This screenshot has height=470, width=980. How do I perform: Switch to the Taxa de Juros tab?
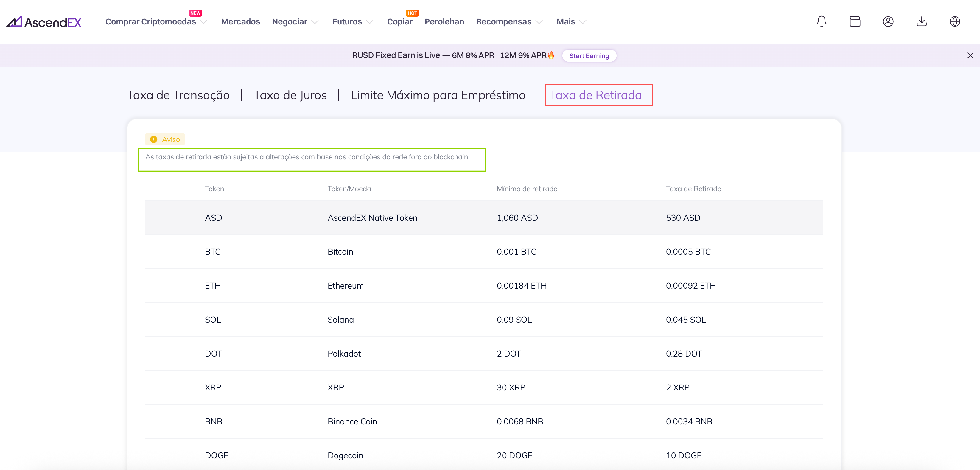coord(290,95)
